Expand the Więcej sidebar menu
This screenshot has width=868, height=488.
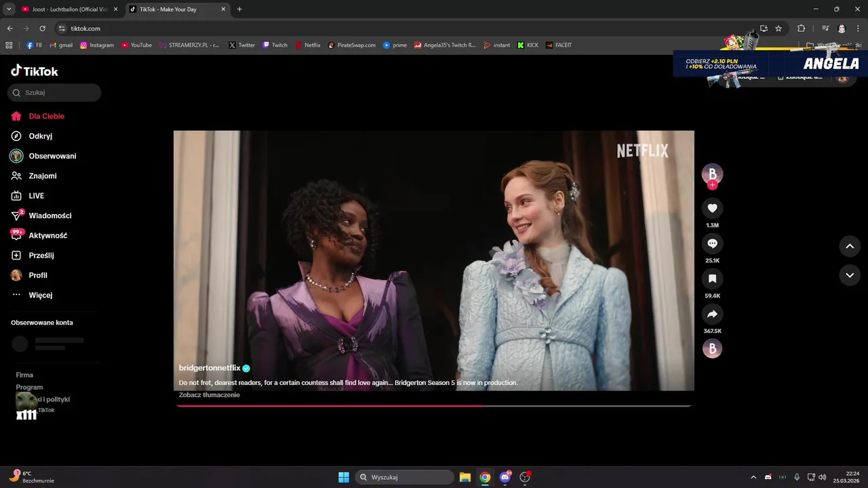(32, 295)
